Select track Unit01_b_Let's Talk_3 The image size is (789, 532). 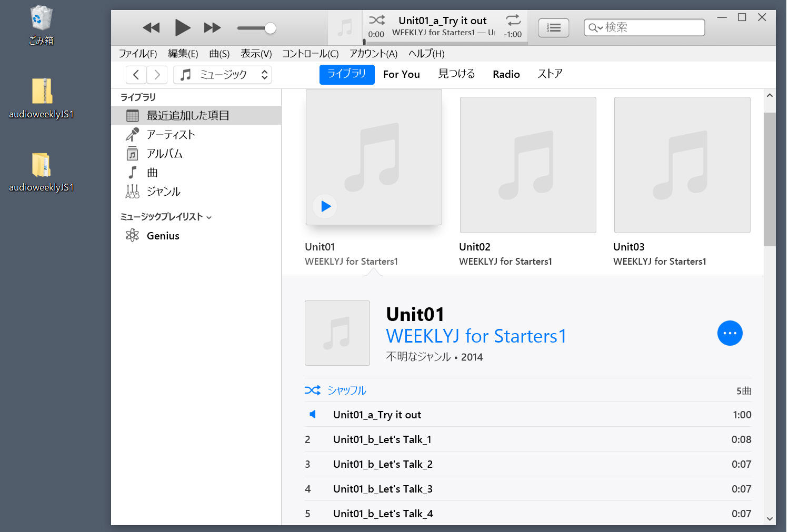pos(528,489)
